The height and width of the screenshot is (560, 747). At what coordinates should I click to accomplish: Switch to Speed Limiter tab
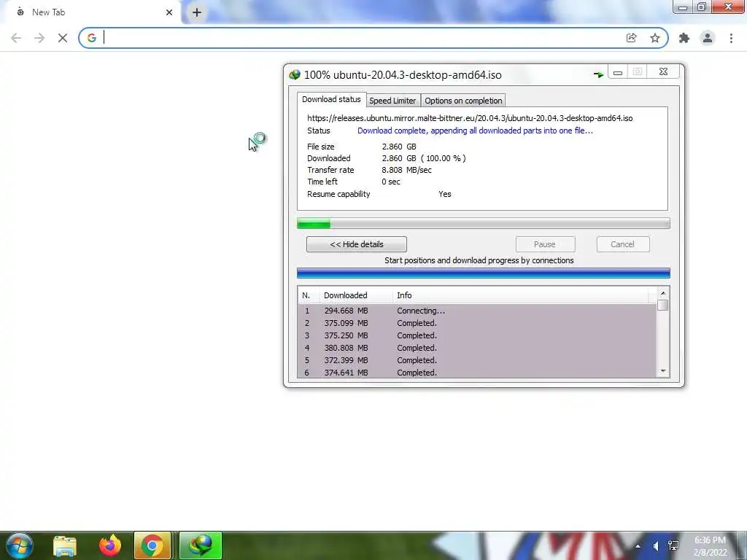pyautogui.click(x=392, y=101)
